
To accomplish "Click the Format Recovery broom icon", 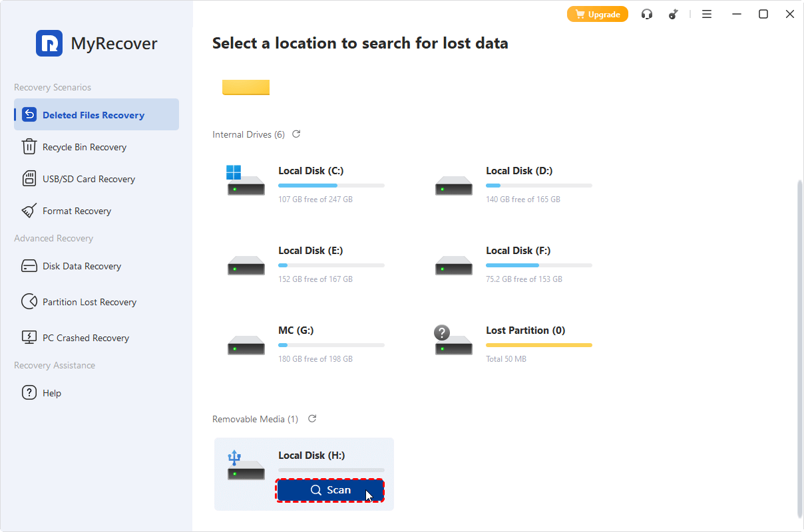I will pyautogui.click(x=29, y=211).
